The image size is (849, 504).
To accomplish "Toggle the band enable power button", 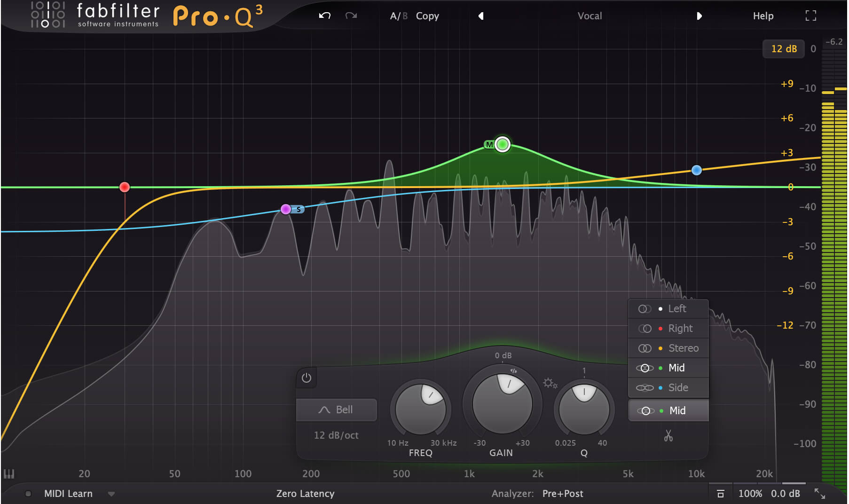I will click(x=306, y=378).
